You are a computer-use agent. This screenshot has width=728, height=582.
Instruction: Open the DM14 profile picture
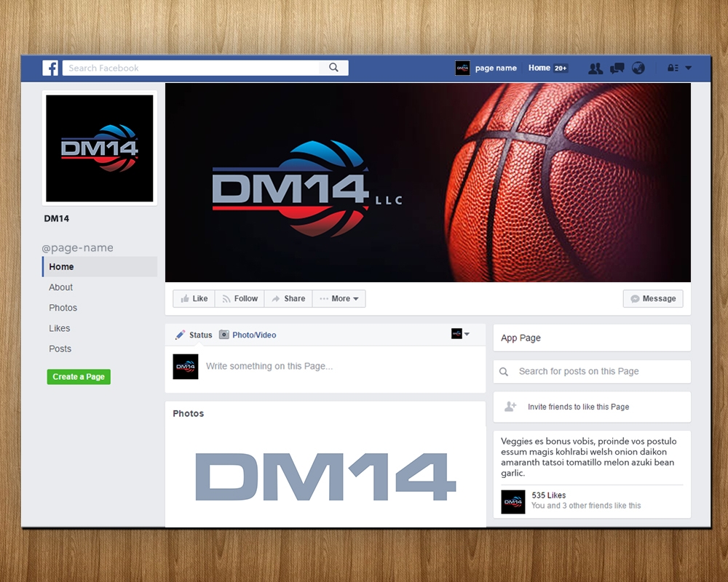(99, 148)
